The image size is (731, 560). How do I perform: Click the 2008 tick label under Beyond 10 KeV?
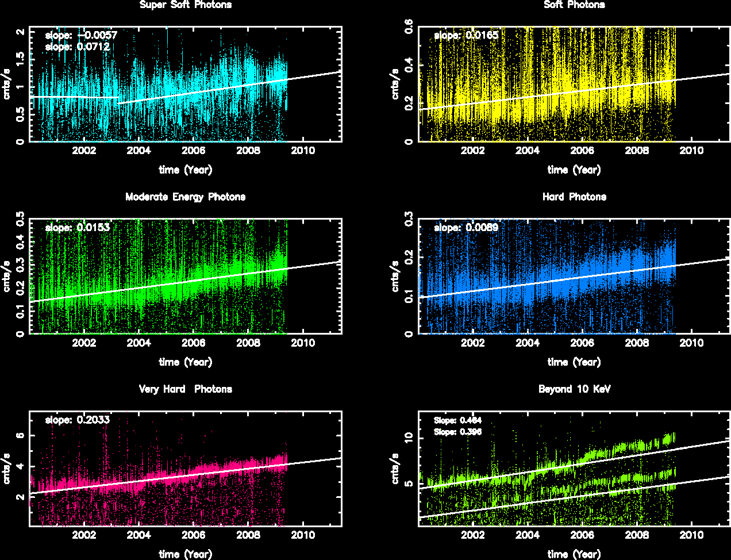coord(637,535)
